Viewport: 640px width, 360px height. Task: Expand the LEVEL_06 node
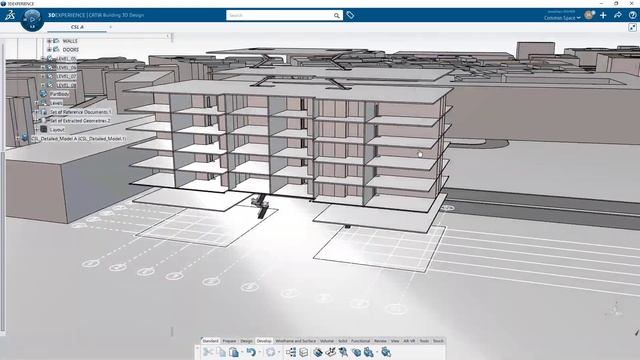coord(43,67)
